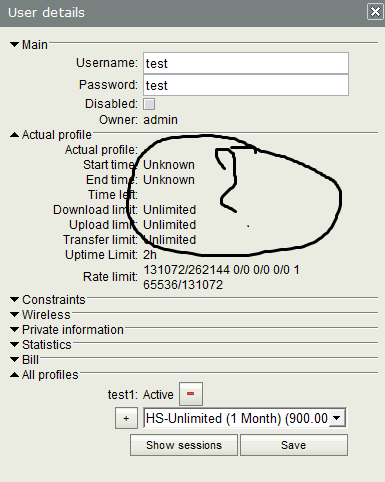385x482 pixels.
Task: Expand the Bill section
Action: pyautogui.click(x=14, y=359)
